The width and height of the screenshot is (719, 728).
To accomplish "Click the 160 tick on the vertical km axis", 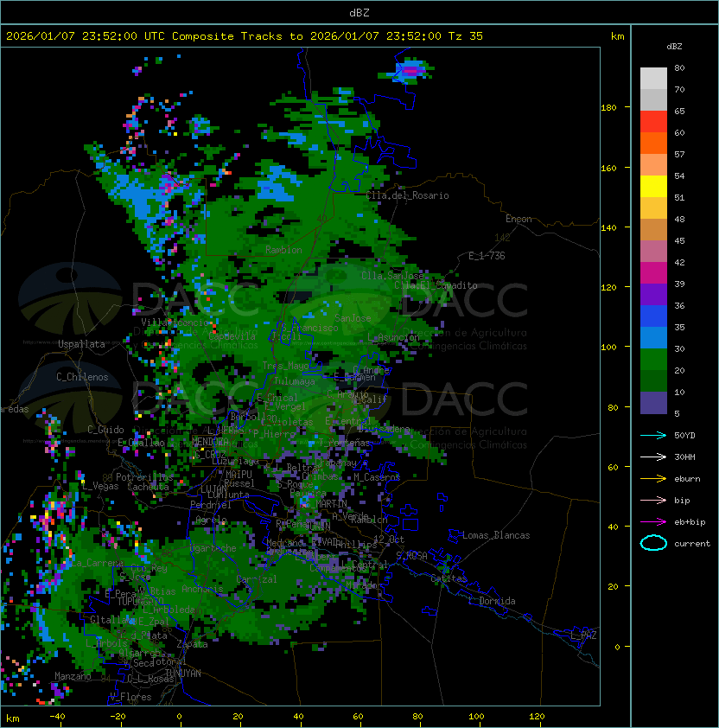I will [x=608, y=168].
